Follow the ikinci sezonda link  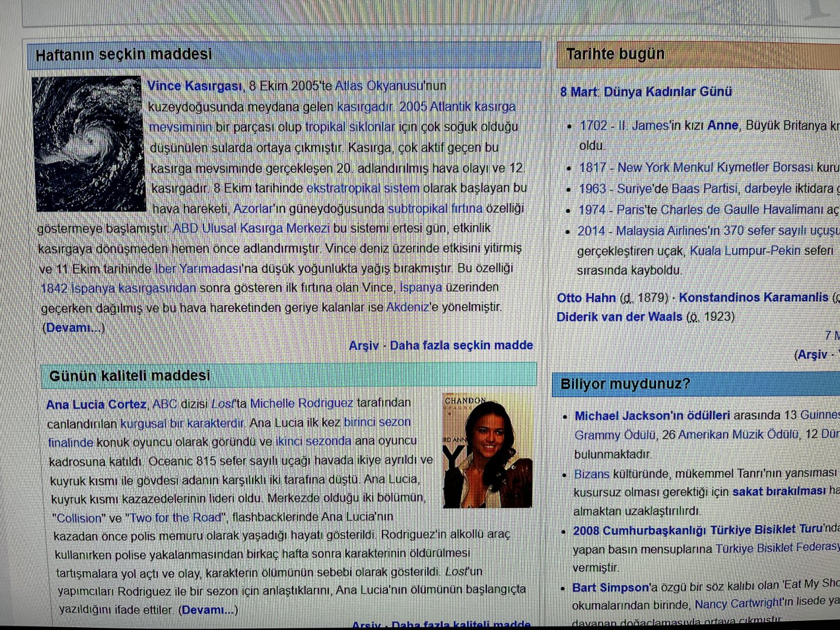313,441
